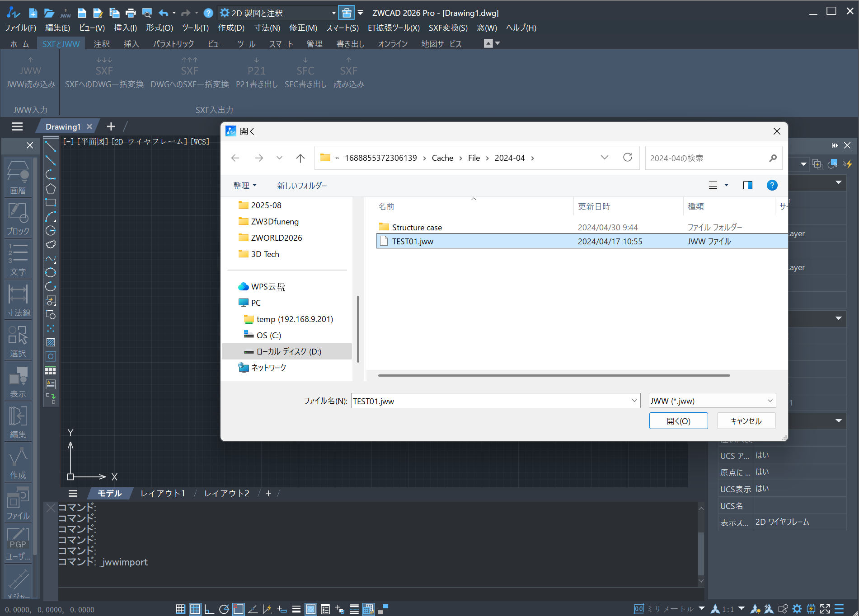Open the units ミリメートル dropdown arrow
The width and height of the screenshot is (859, 616).
(702, 608)
